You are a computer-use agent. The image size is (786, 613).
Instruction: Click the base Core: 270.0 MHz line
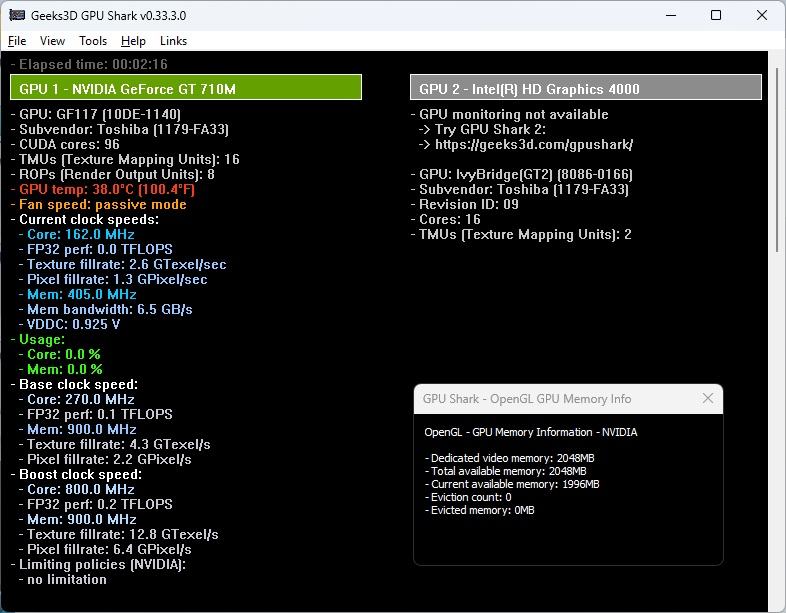click(x=77, y=399)
